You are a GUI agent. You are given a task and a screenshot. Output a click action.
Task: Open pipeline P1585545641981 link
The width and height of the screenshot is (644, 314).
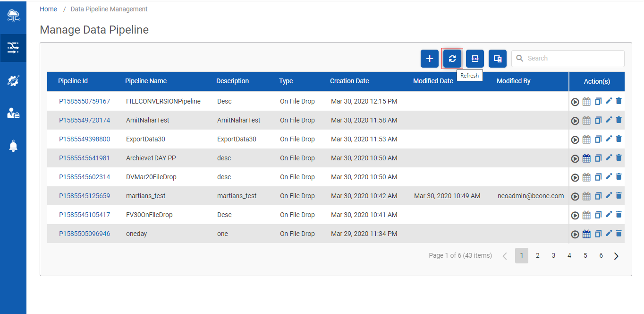click(85, 158)
